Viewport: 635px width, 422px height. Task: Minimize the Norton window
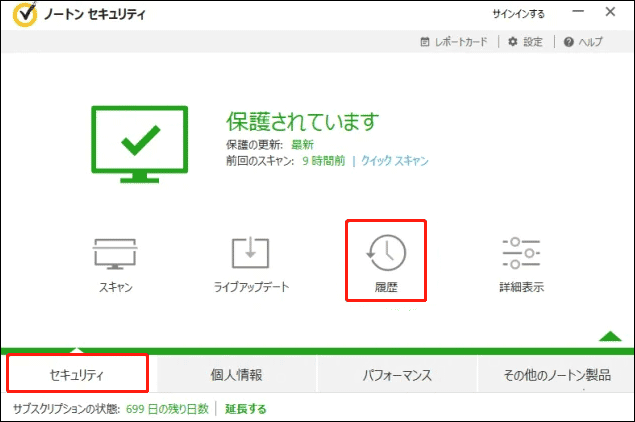coord(578,12)
